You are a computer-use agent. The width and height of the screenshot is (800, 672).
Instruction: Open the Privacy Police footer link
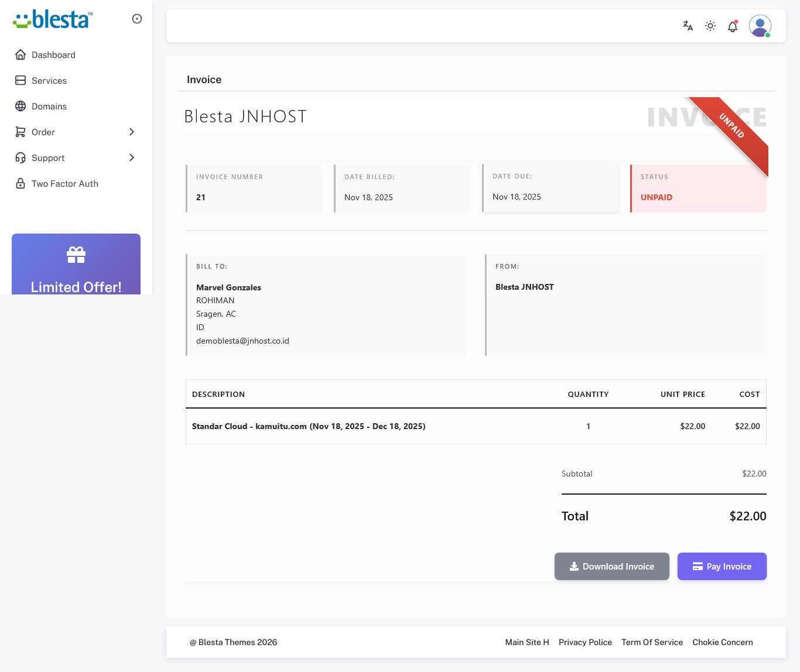tap(585, 642)
